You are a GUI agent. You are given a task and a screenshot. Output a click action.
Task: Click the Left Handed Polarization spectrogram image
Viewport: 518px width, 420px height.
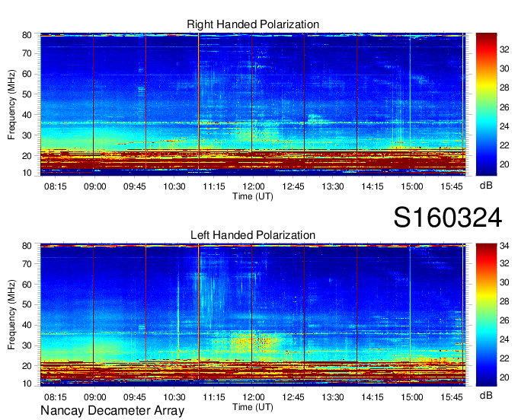click(x=253, y=315)
